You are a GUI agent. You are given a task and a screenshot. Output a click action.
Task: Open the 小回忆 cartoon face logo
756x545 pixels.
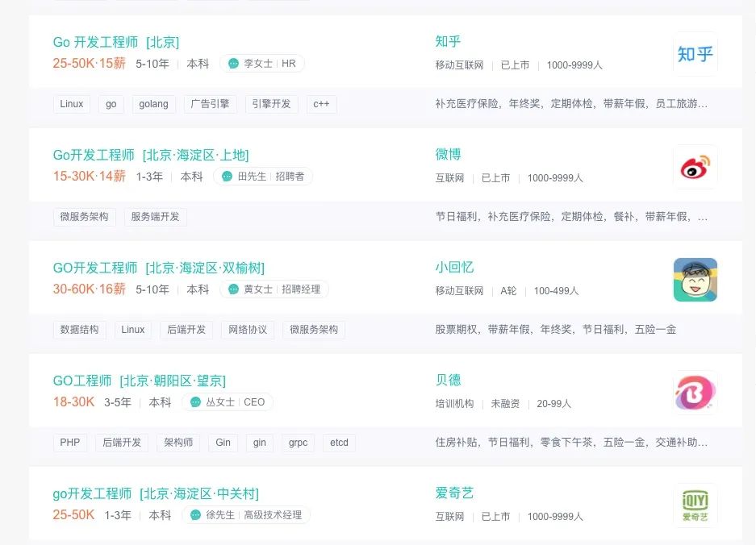(x=695, y=280)
